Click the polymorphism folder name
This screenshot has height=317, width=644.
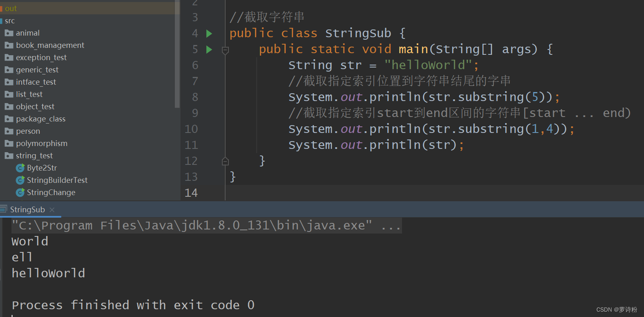click(42, 143)
